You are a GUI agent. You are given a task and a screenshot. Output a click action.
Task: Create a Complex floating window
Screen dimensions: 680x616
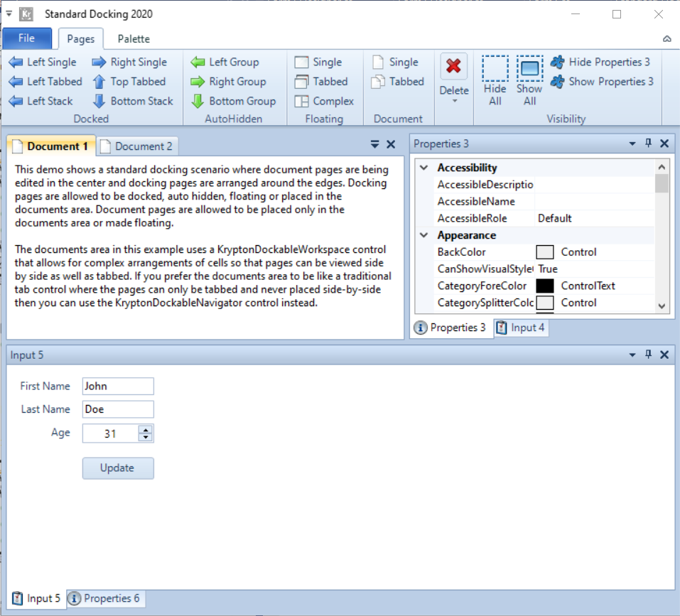click(325, 101)
